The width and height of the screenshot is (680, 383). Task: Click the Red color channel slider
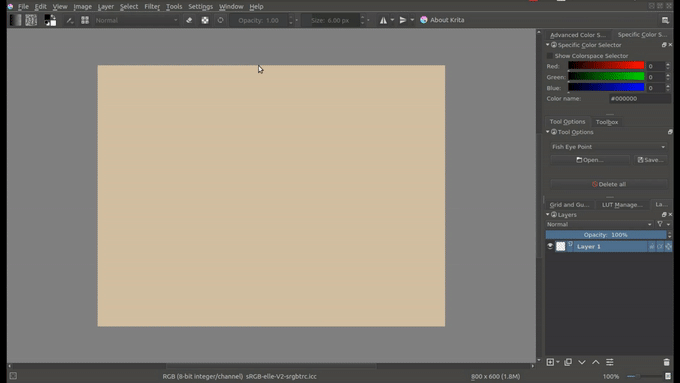(x=606, y=66)
